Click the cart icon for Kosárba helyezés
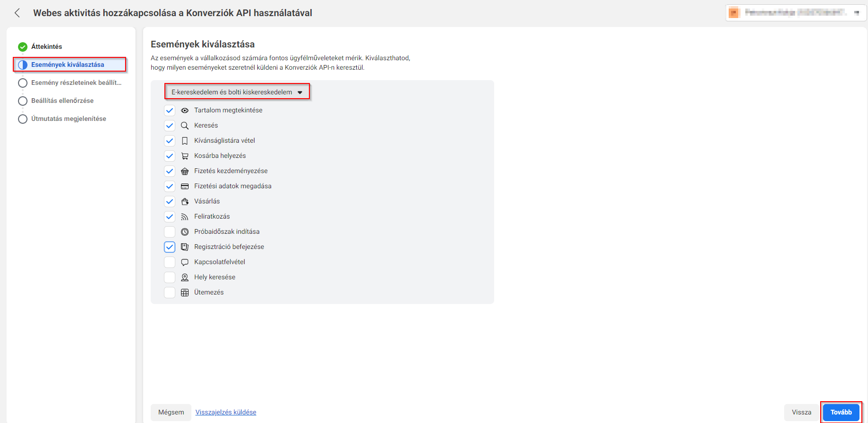Viewport: 868px width, 423px height. pyautogui.click(x=185, y=156)
